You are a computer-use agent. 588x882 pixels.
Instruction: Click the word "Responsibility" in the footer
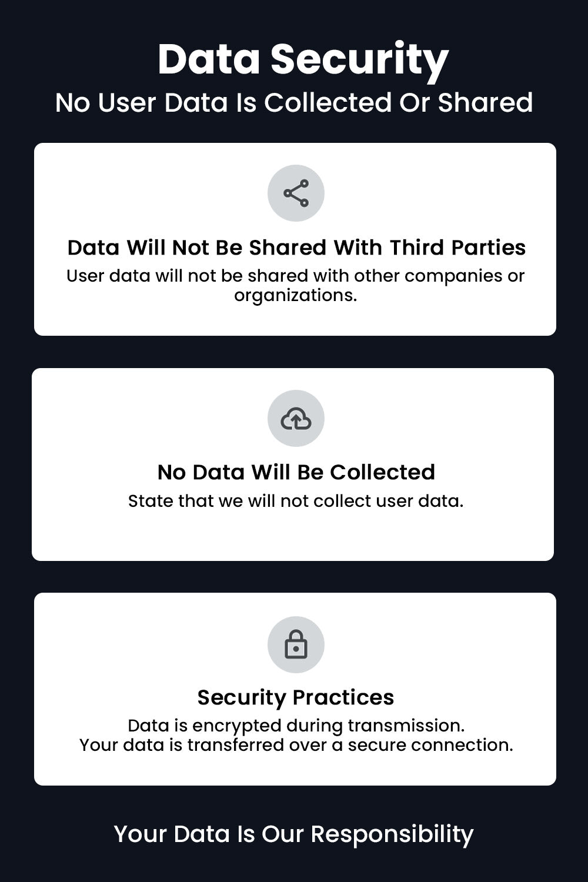tap(392, 834)
